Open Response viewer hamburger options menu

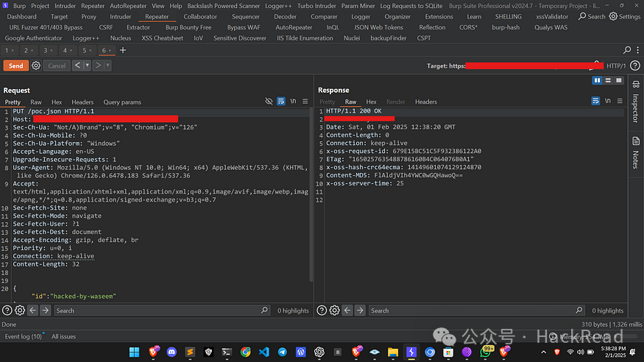tap(620, 101)
